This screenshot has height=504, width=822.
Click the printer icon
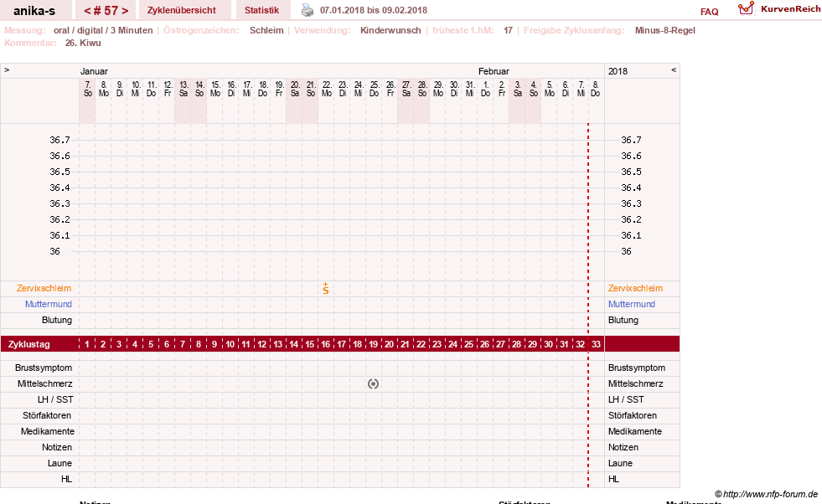click(x=308, y=10)
